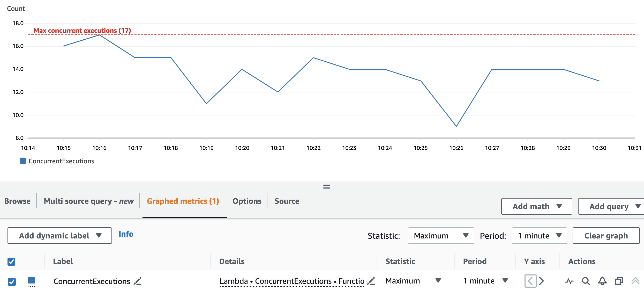Click the anomaly detection waveform icon
This screenshot has width=644, height=291.
click(569, 281)
